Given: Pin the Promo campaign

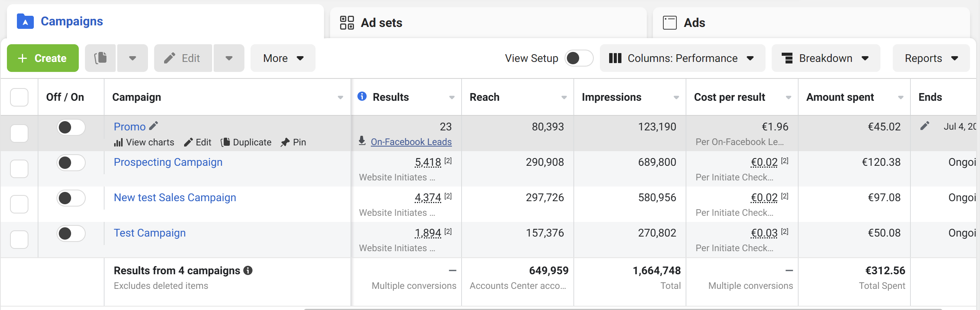Looking at the screenshot, I should point(293,142).
